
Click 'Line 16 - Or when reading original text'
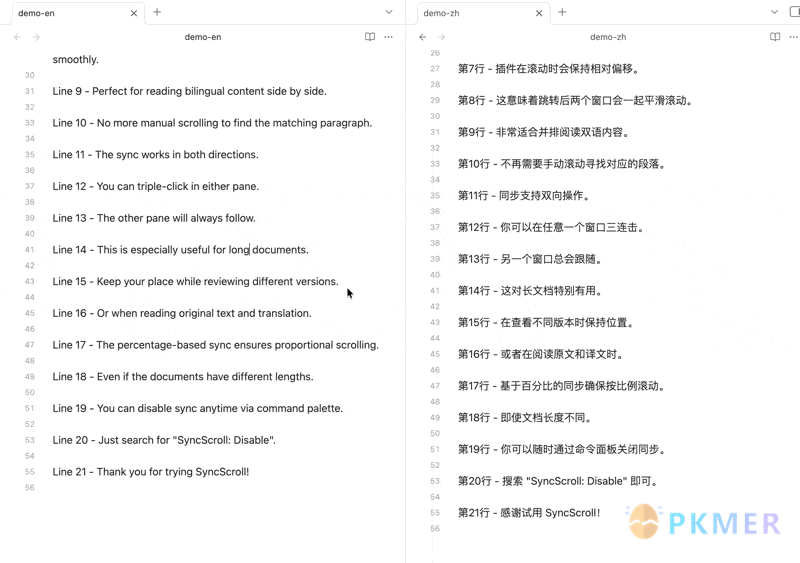pyautogui.click(x=182, y=313)
